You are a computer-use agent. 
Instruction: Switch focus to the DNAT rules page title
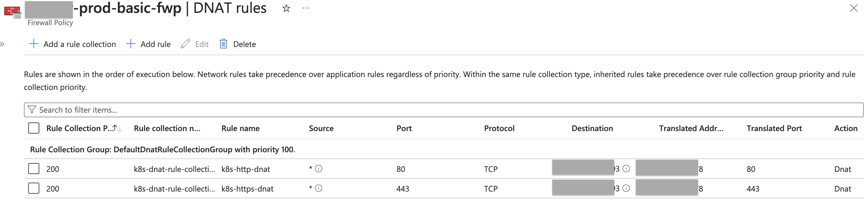tap(230, 8)
